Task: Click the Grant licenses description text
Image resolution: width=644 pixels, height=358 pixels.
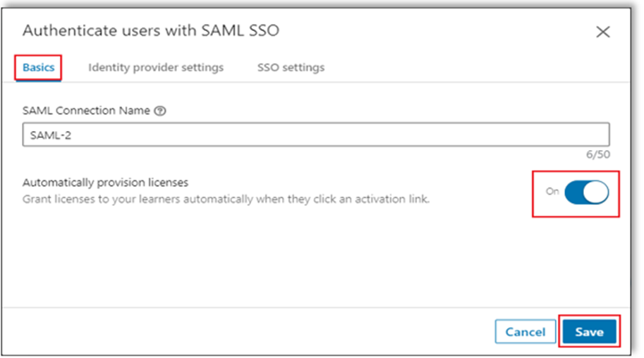Action: 226,199
